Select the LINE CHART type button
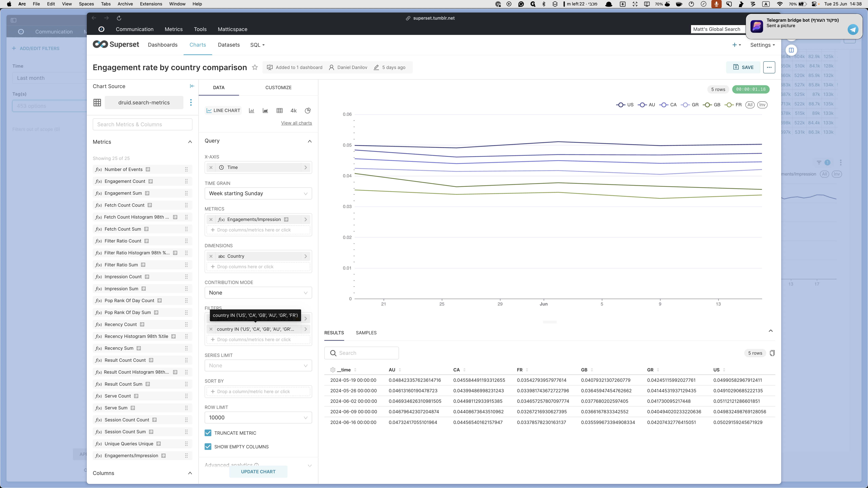The width and height of the screenshot is (868, 488). pos(223,110)
